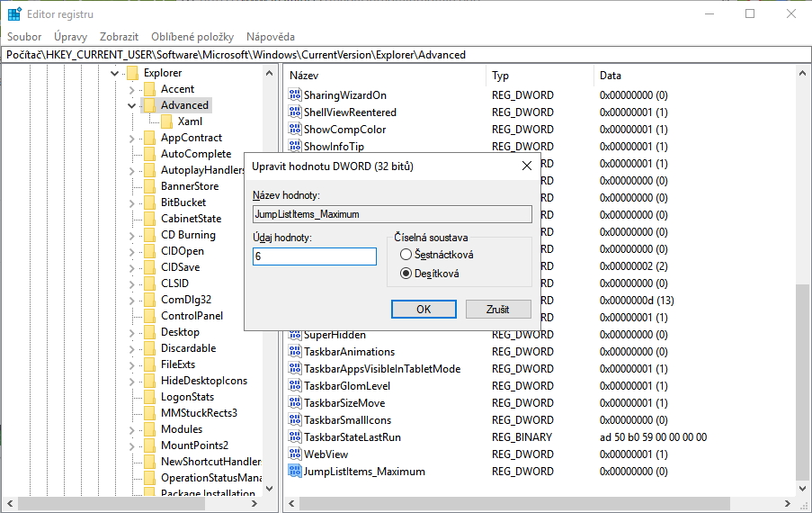Collapse the Explorer tree node
Viewport: 812px width, 513px height.
(x=114, y=73)
